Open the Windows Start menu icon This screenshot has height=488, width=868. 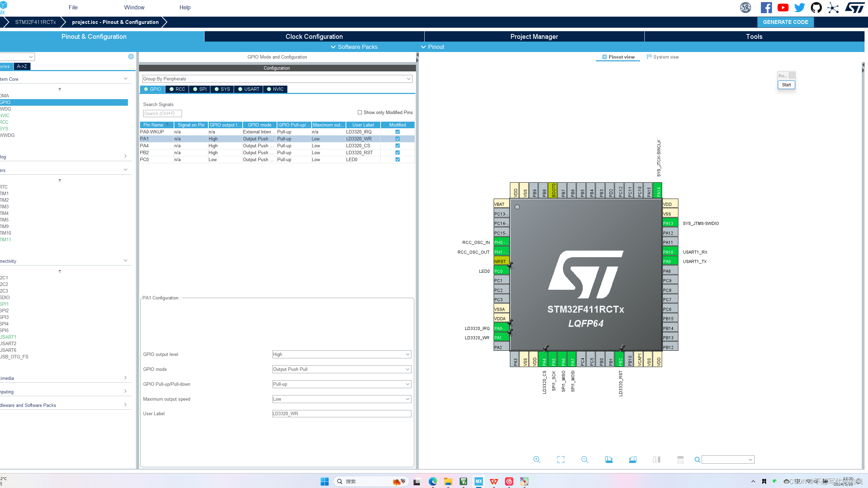[325, 481]
